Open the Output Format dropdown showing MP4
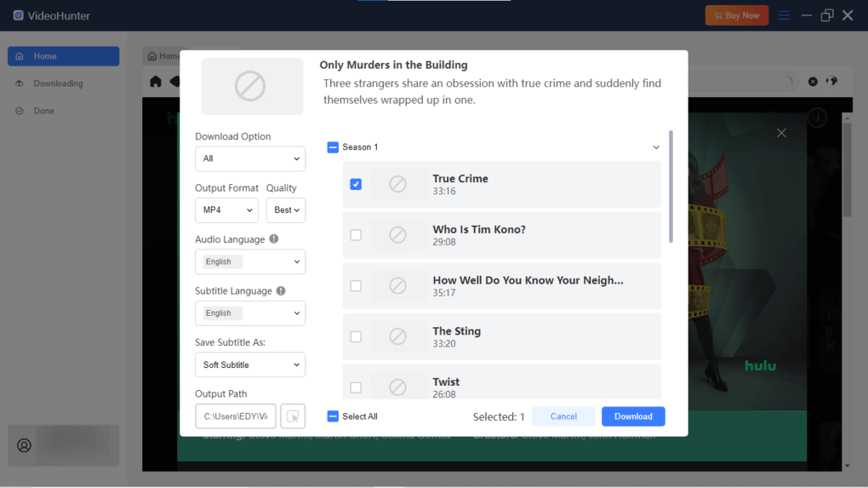Viewport: 868px width, 488px height. [x=226, y=210]
